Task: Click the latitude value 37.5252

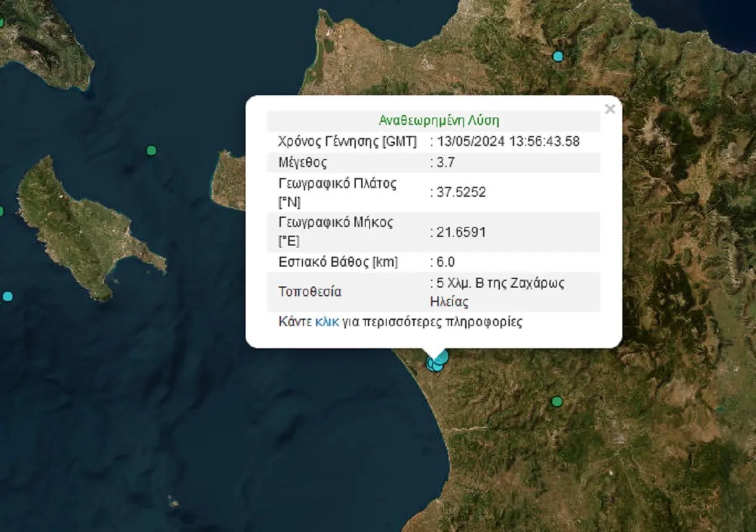Action: click(461, 192)
